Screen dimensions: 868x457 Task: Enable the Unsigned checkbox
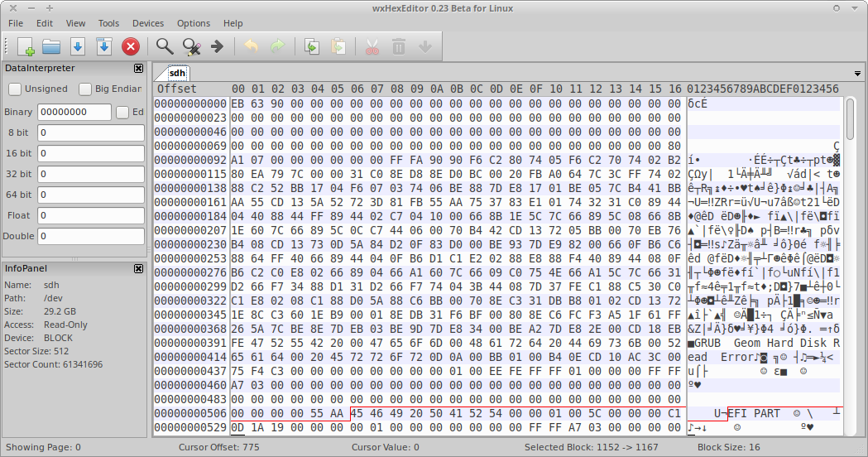pos(15,89)
